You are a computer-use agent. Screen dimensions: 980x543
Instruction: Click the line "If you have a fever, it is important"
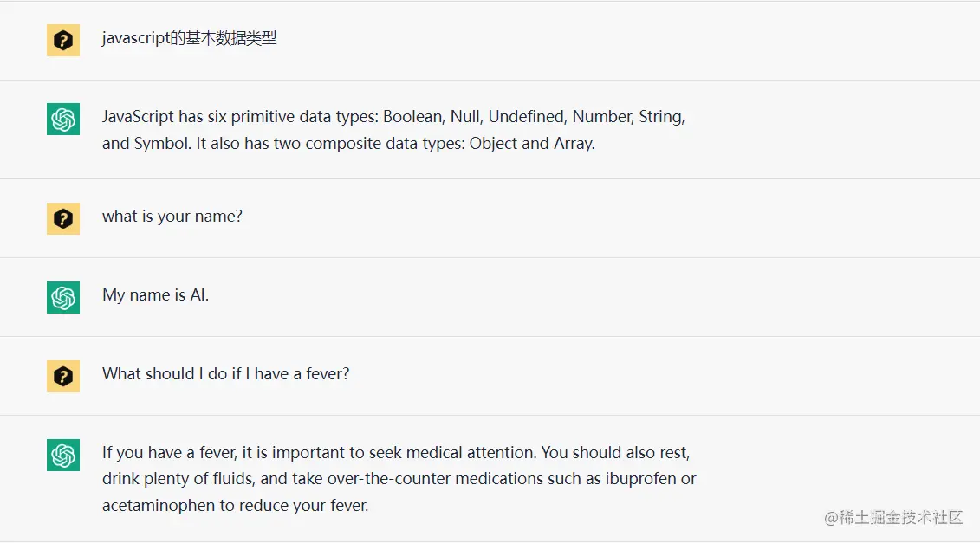coord(396,452)
